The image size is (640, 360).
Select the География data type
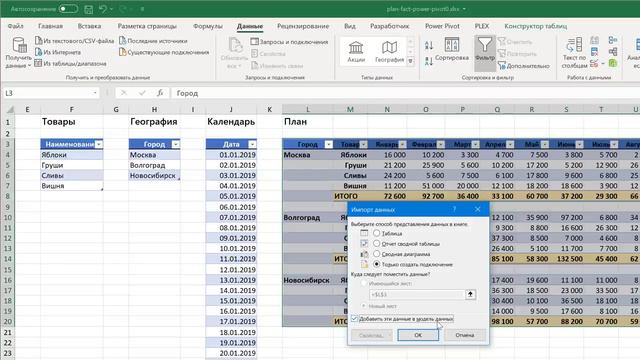(389, 51)
